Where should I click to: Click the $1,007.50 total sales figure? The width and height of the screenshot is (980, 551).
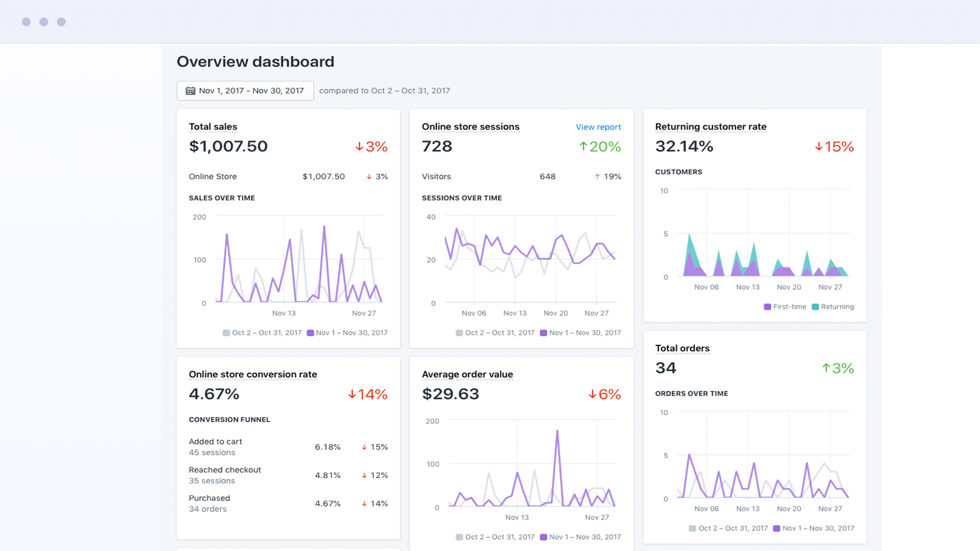(228, 146)
